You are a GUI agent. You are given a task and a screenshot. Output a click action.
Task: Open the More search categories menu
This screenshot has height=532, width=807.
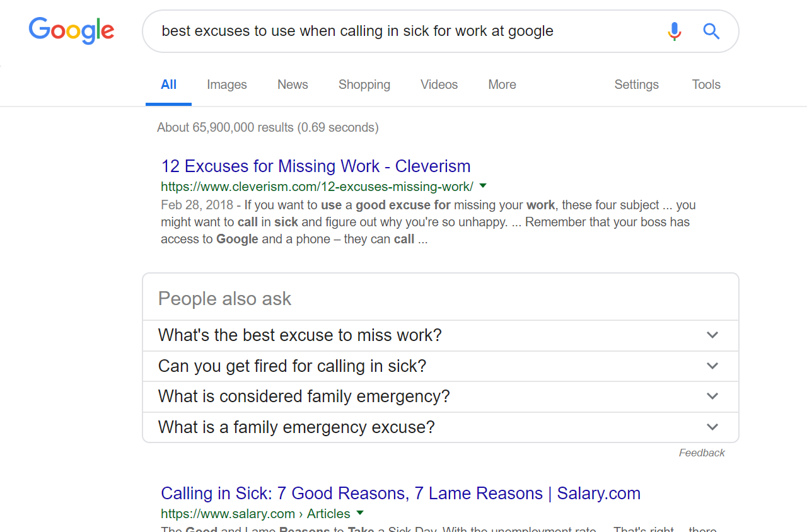point(502,84)
